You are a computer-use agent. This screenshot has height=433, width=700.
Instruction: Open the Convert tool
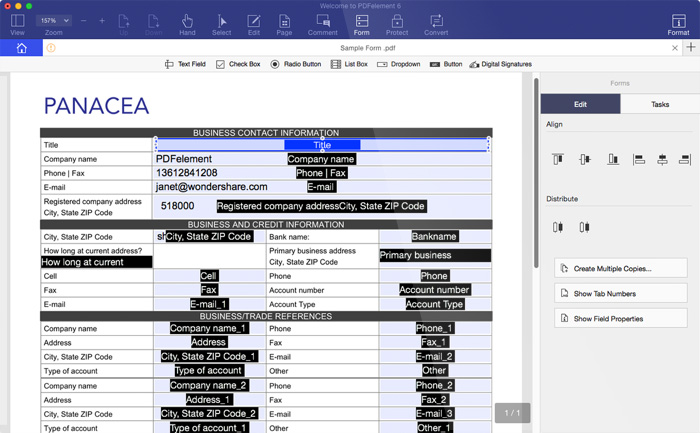point(436,25)
